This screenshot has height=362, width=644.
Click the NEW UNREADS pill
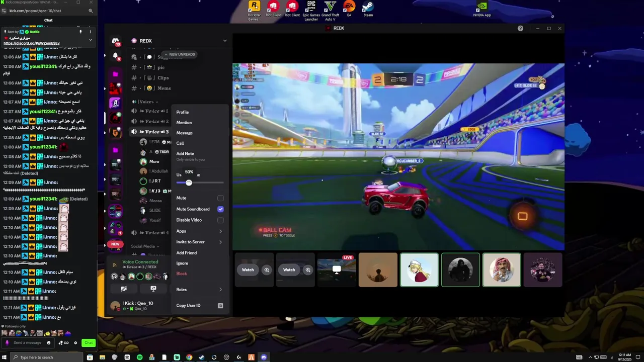(x=179, y=54)
